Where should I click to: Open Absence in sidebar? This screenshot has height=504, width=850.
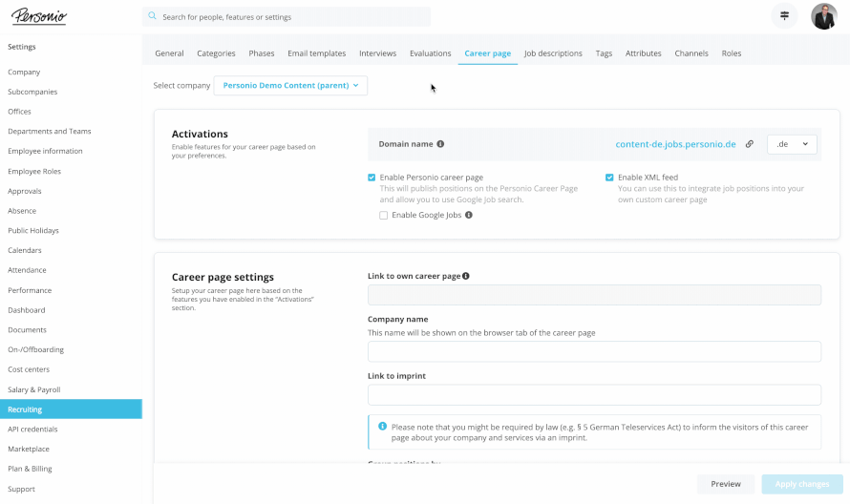pyautogui.click(x=22, y=211)
